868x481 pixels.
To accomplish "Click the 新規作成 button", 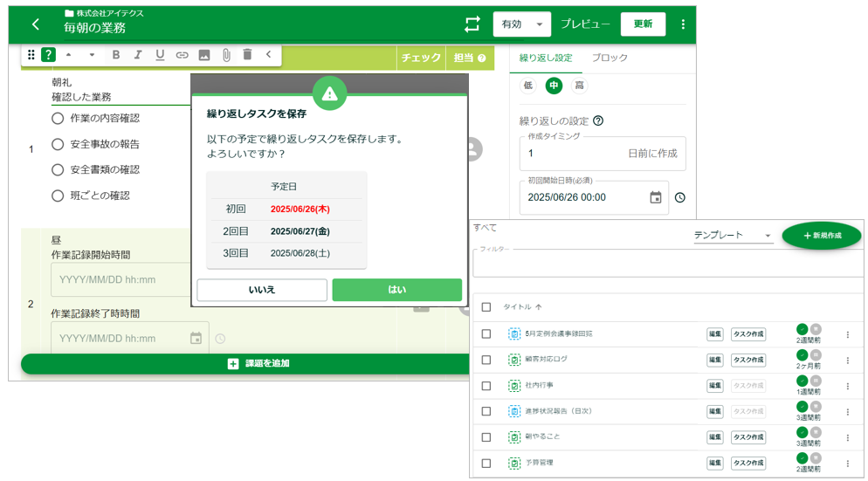I will pyautogui.click(x=821, y=236).
